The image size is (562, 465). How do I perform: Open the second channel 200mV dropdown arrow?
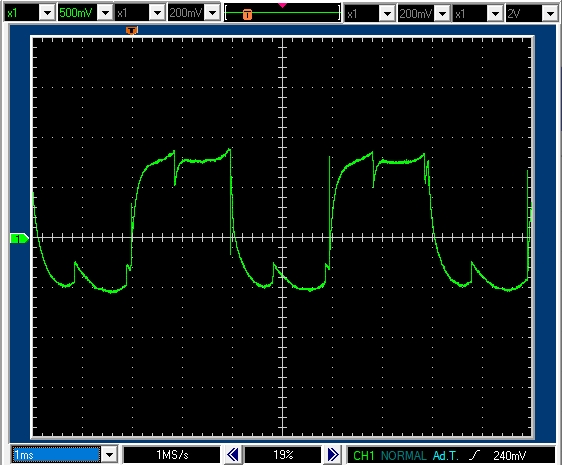click(x=212, y=13)
